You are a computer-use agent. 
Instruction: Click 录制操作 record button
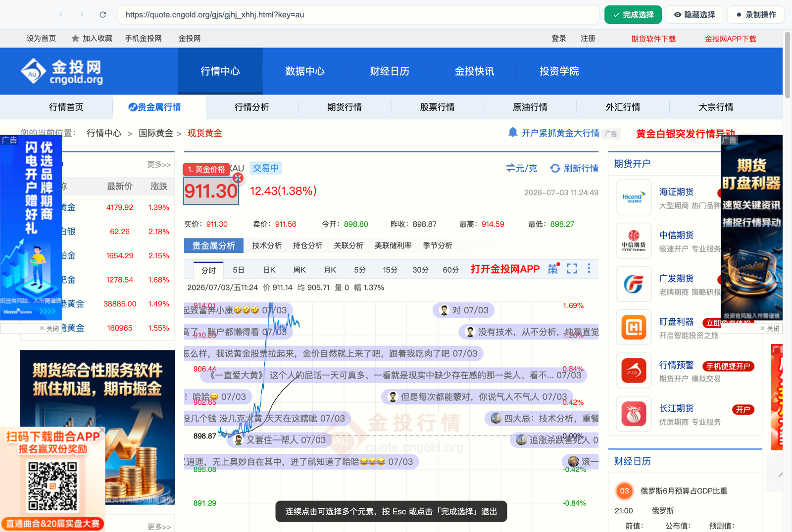point(756,15)
